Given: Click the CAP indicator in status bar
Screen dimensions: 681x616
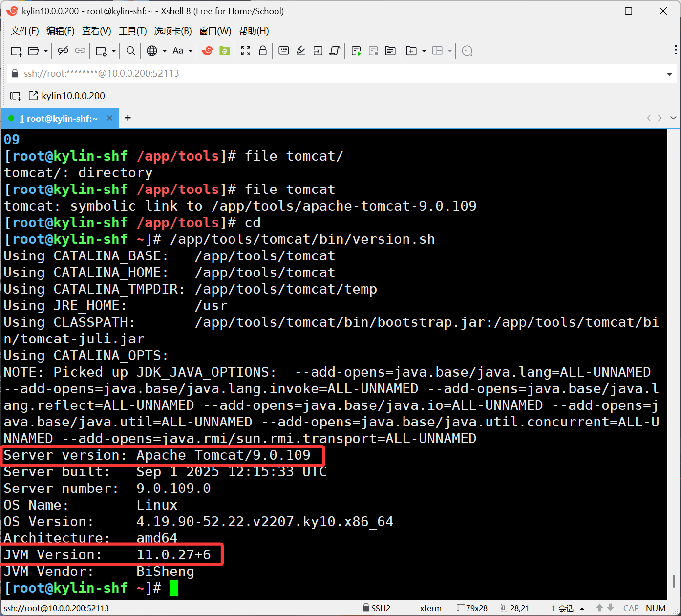Looking at the screenshot, I should coord(631,608).
